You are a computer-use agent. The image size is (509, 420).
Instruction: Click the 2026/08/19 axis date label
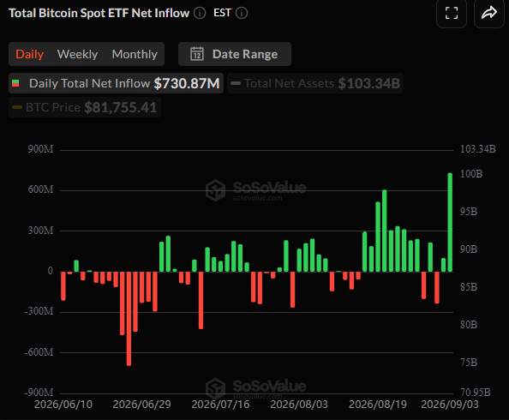point(378,405)
